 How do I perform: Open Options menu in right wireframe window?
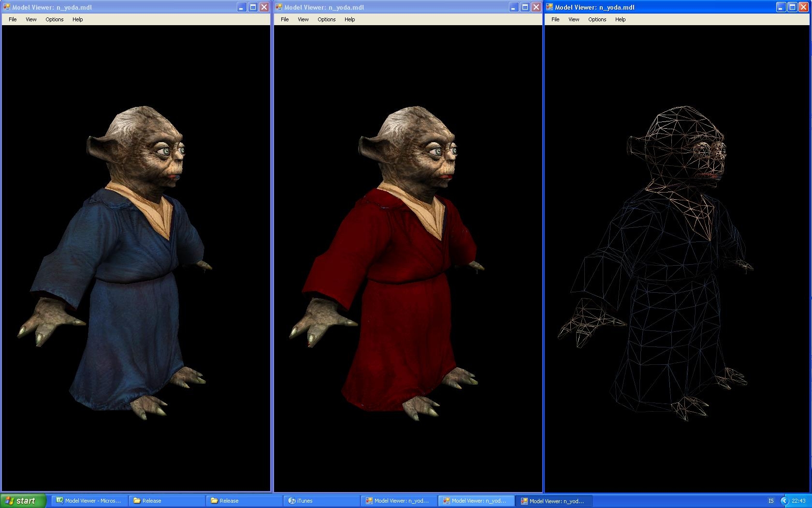click(x=597, y=19)
